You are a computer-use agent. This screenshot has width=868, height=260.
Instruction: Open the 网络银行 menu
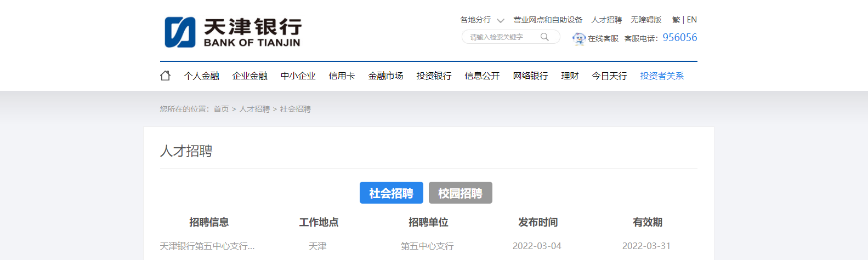[530, 76]
